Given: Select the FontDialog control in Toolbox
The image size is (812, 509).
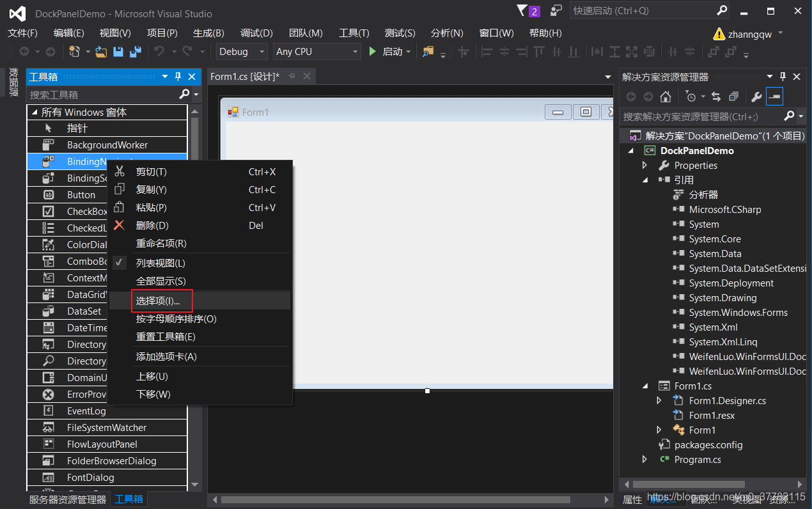Looking at the screenshot, I should 107,478.
